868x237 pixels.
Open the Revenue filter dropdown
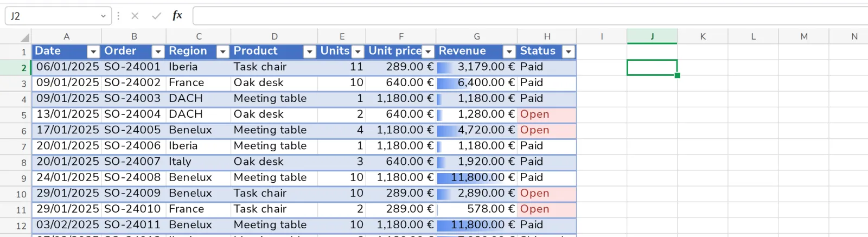coord(509,52)
